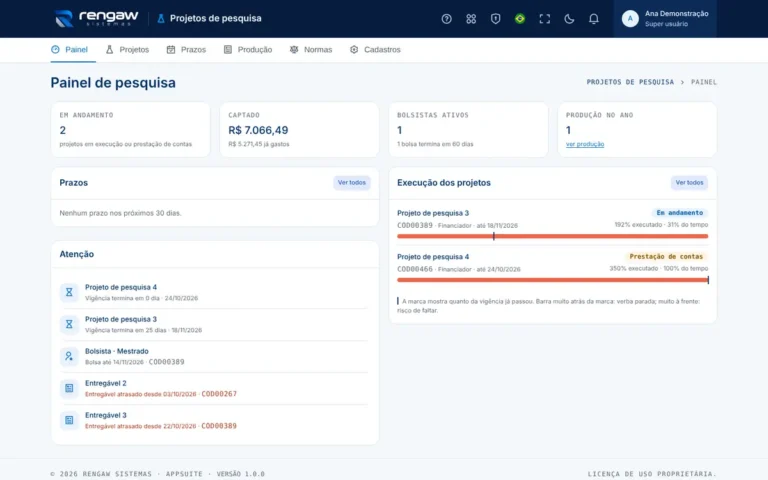Click the 'Em andamento' summary card
This screenshot has height=480, width=768.
coord(130,130)
